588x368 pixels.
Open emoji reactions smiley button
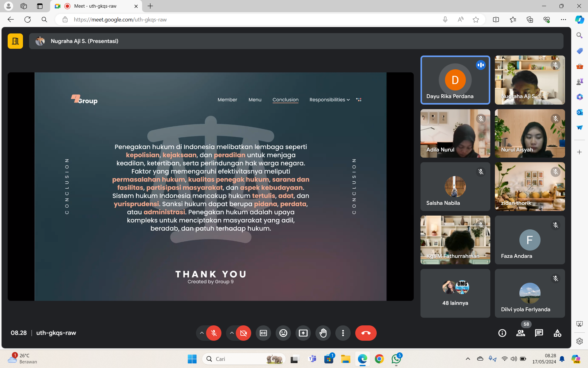tap(283, 333)
